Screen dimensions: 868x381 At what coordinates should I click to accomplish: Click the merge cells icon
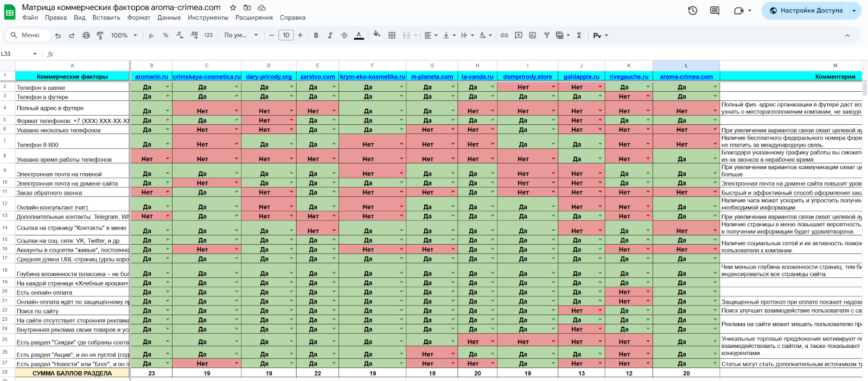[x=406, y=35]
